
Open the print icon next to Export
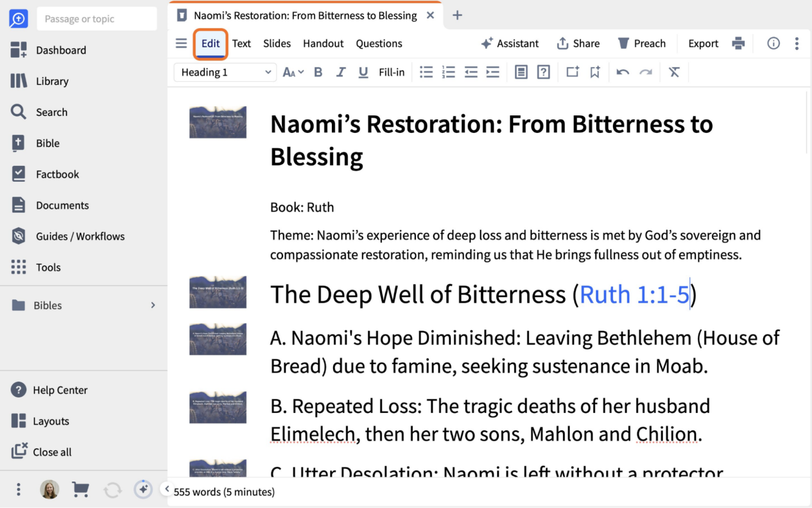pos(738,43)
